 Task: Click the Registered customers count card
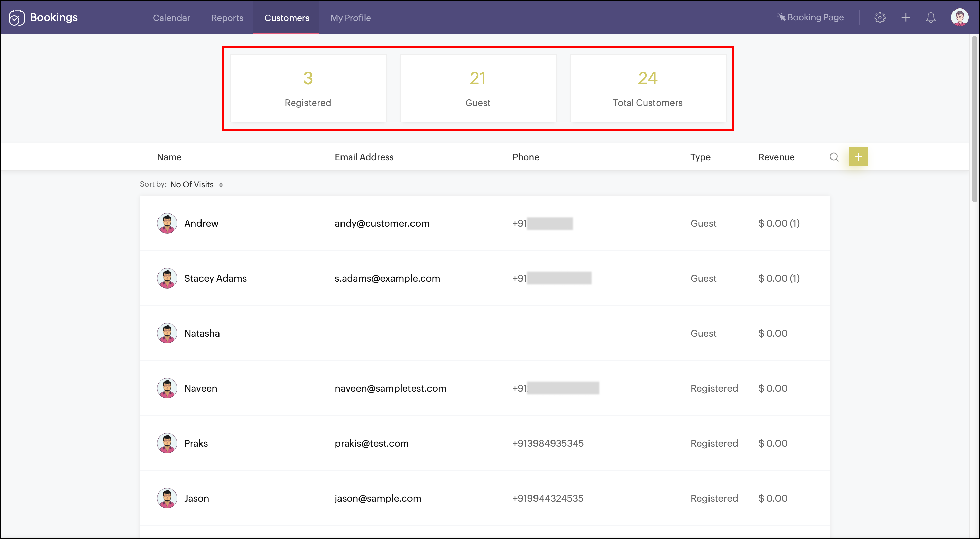click(x=308, y=88)
